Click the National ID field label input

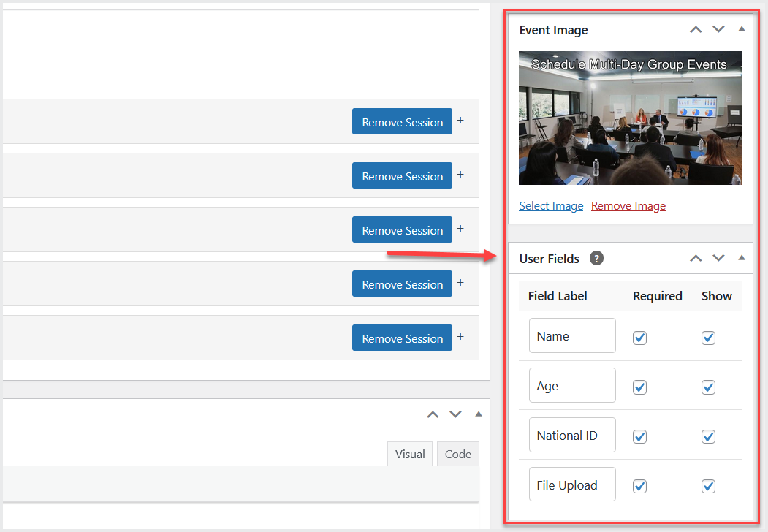coord(572,435)
